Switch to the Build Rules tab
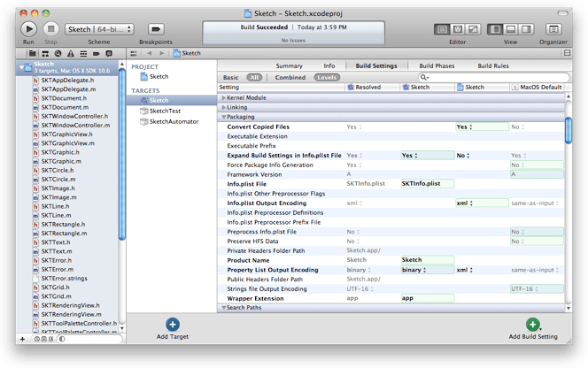Image resolution: width=588 pixels, height=368 pixels. (493, 66)
